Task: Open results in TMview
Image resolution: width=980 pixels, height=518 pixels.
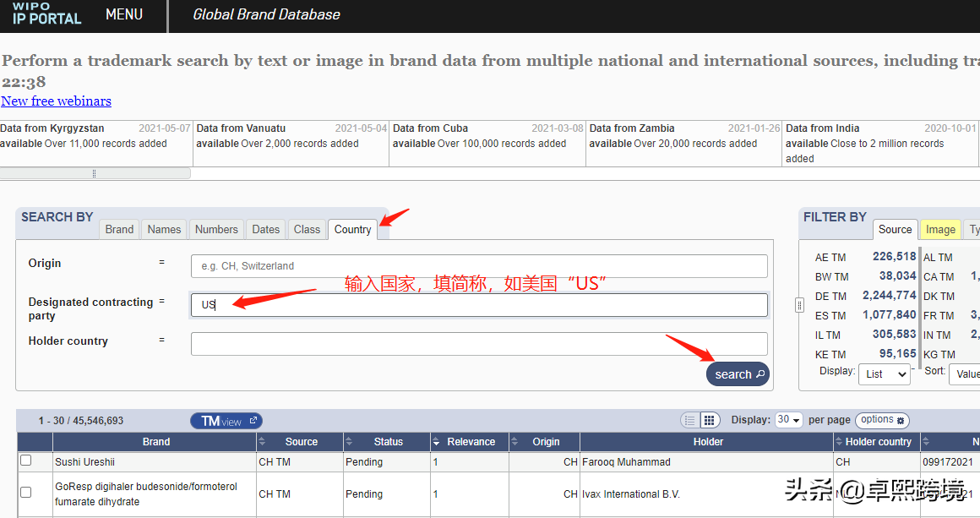Action: (x=226, y=421)
